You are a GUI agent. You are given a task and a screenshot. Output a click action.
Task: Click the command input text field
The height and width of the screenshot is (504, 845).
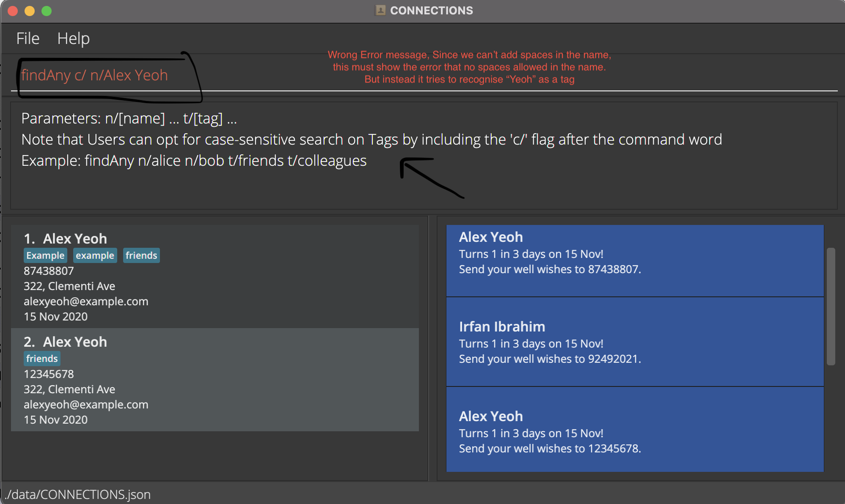click(423, 75)
